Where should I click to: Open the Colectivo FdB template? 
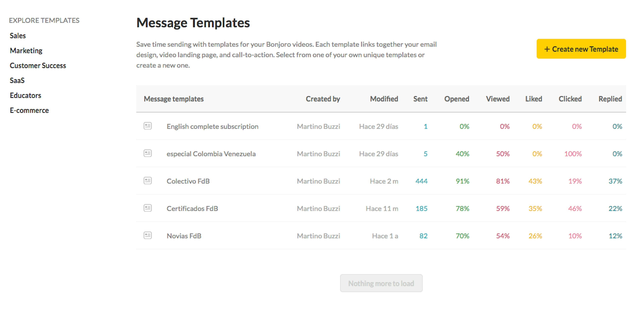[188, 181]
